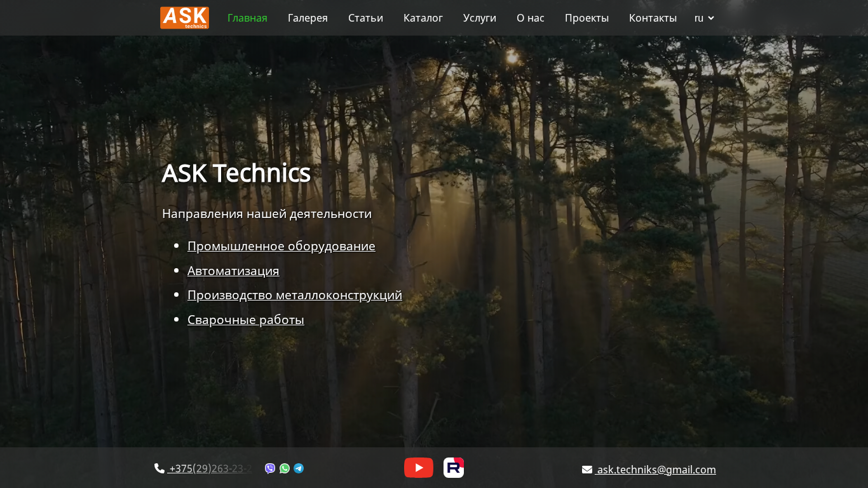
Task: Click the phone handset icon
Action: click(159, 468)
